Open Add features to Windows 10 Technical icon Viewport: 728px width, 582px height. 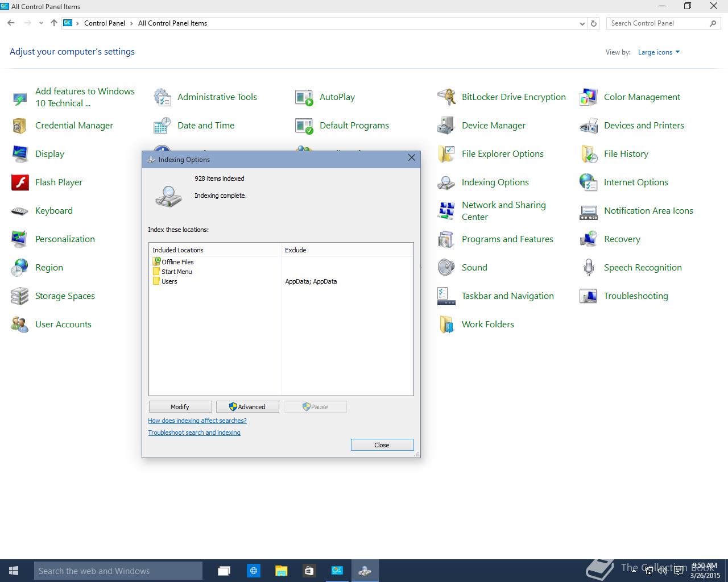click(x=20, y=97)
